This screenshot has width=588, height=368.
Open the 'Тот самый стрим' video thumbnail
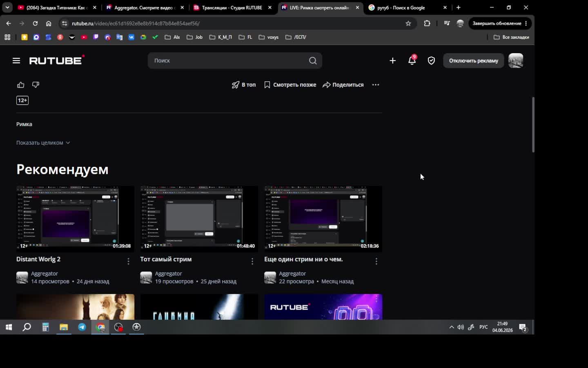click(199, 219)
